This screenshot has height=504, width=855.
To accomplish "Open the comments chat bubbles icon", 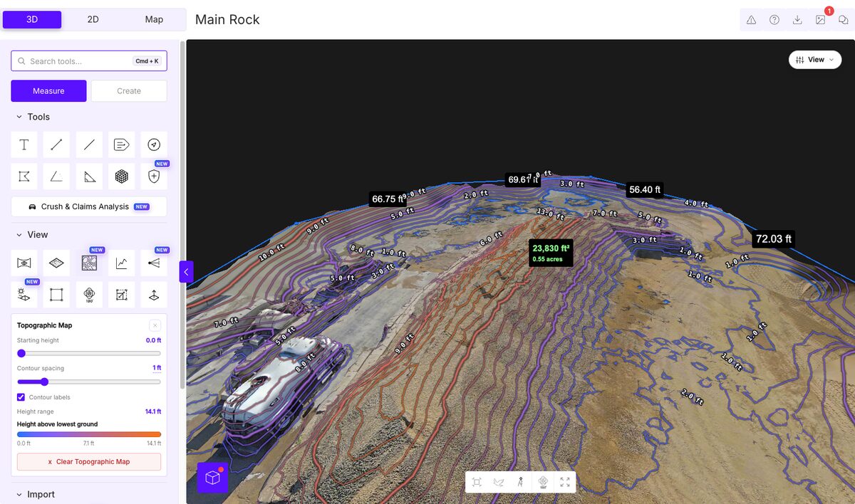I will 843,20.
